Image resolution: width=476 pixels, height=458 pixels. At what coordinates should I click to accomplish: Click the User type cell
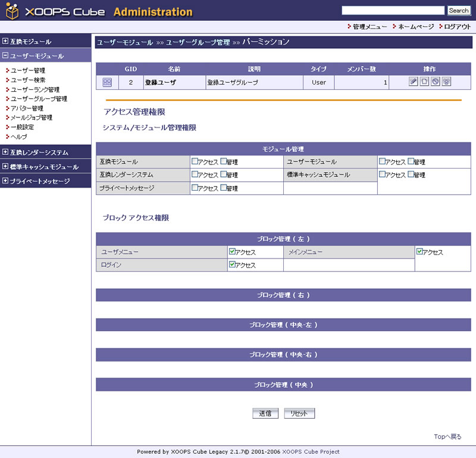[319, 82]
